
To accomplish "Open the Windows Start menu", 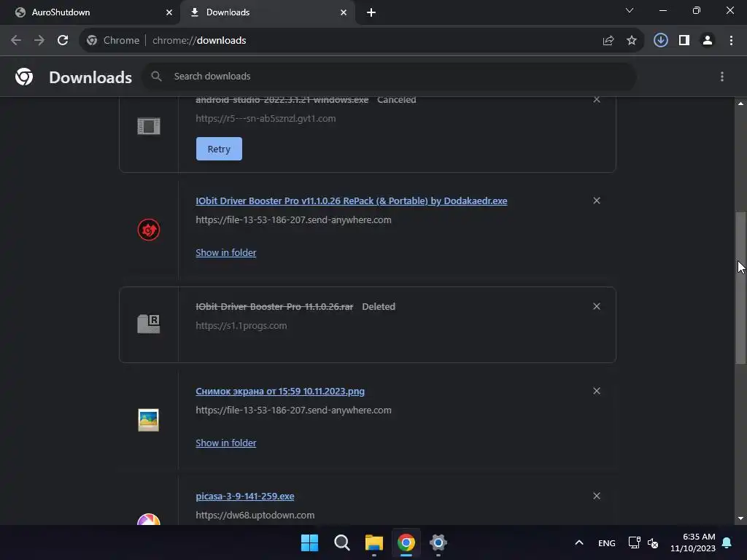I will click(309, 542).
